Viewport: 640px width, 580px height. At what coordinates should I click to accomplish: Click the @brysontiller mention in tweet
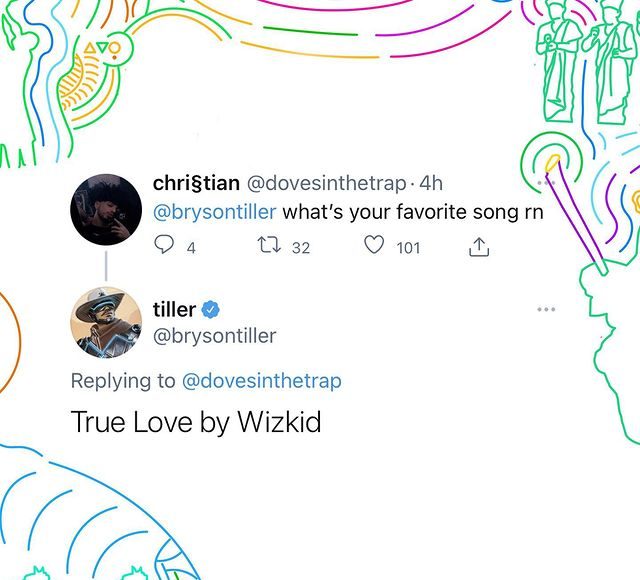point(215,212)
